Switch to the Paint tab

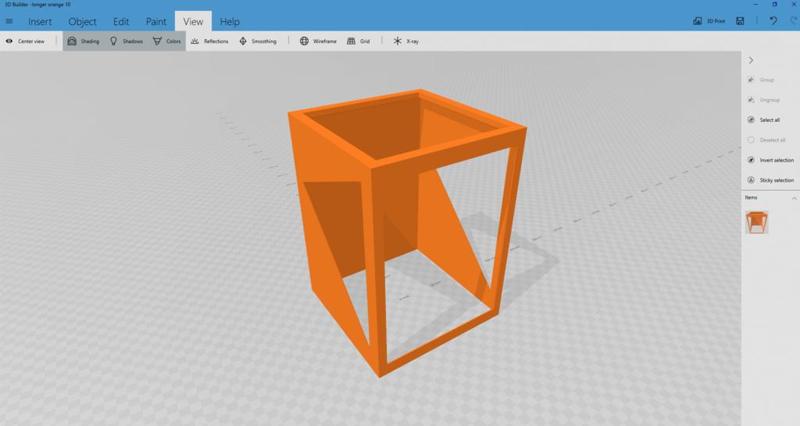click(156, 21)
